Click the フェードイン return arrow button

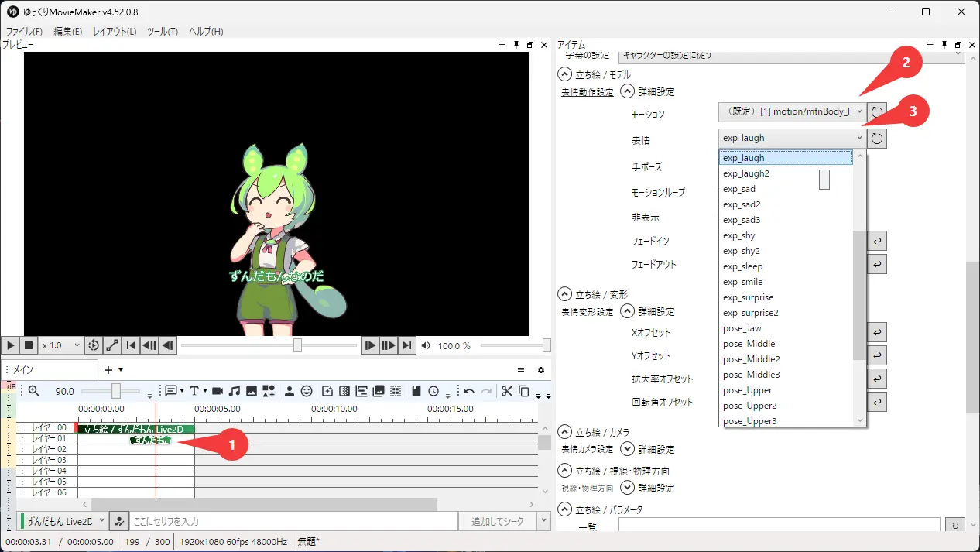coord(876,241)
